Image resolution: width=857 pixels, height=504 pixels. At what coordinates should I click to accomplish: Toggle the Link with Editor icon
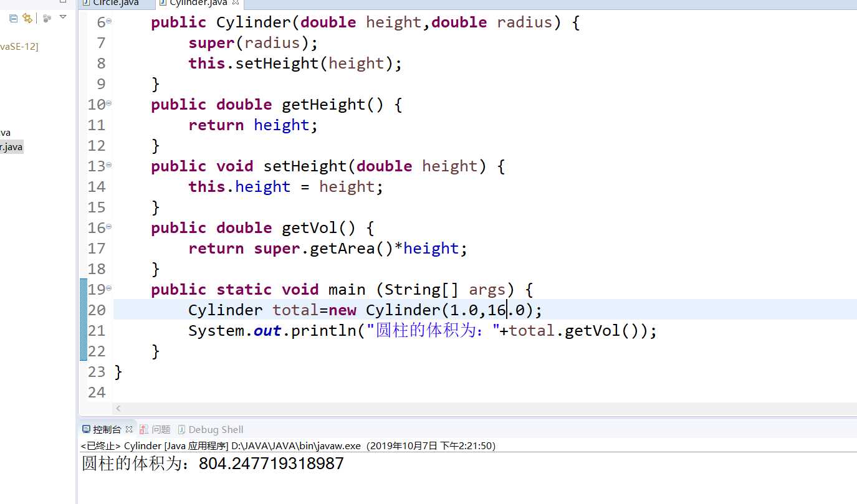click(27, 18)
